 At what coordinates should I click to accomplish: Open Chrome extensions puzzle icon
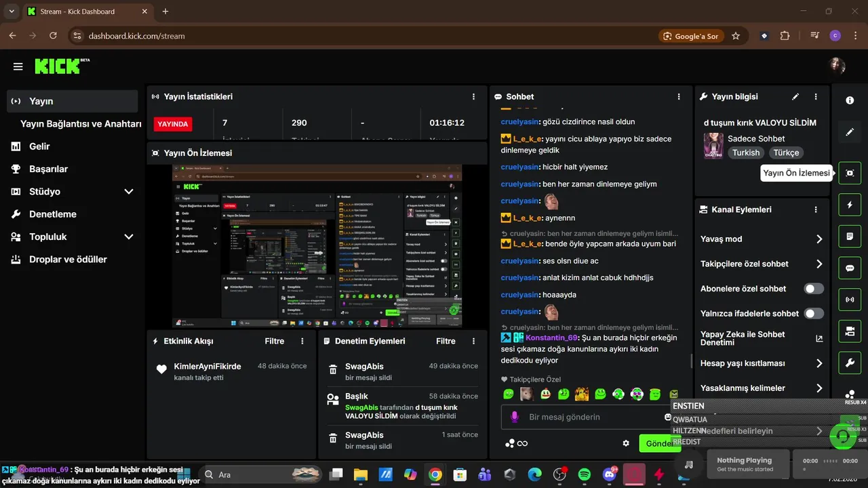(x=785, y=36)
